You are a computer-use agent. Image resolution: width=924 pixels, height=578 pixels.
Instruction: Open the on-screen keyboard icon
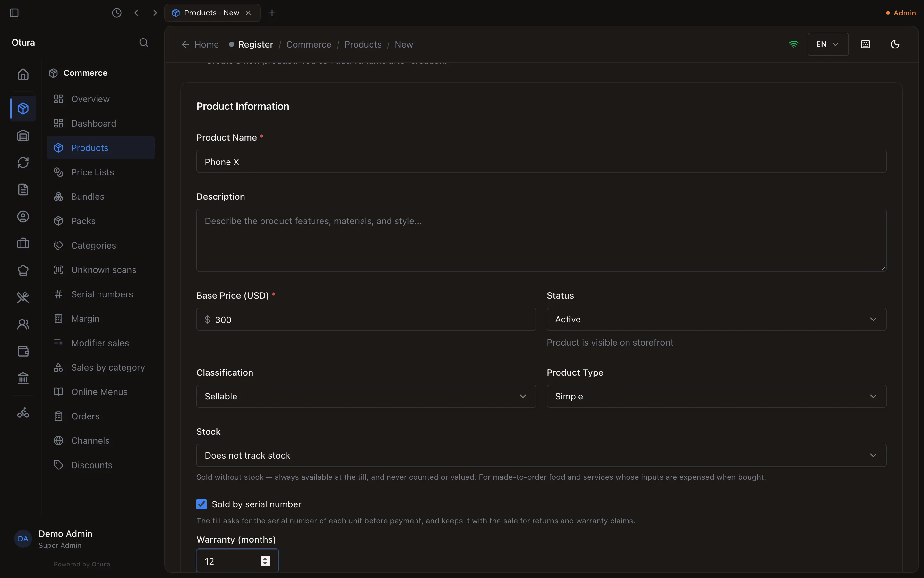866,44
